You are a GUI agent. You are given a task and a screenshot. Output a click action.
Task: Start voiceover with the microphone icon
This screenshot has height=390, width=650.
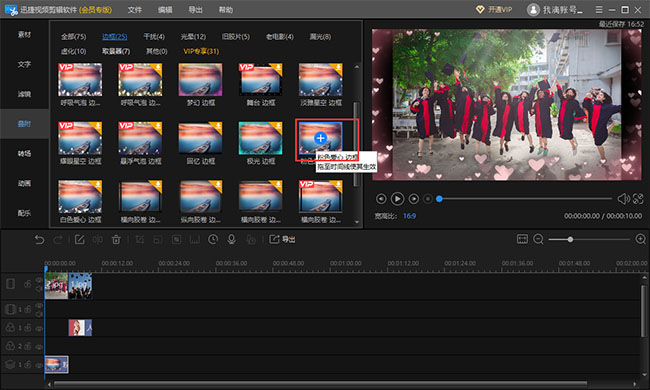[x=231, y=240]
